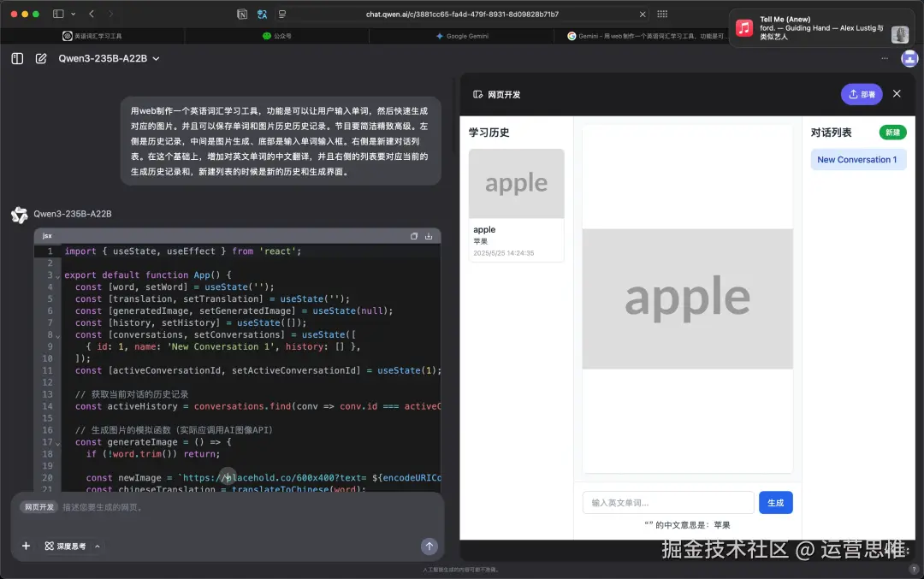Select New Conversation 1 in the list
Image resolution: width=924 pixels, height=579 pixels.
tap(858, 160)
